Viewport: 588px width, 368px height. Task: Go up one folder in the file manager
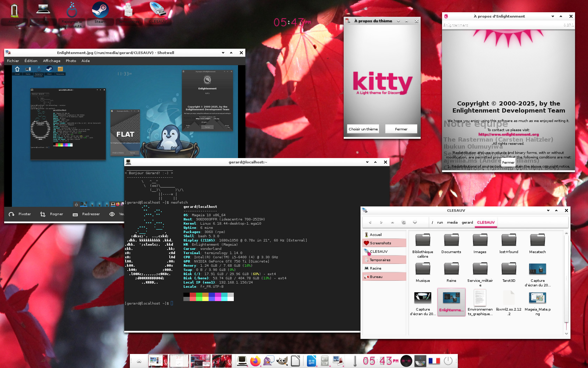(392, 223)
